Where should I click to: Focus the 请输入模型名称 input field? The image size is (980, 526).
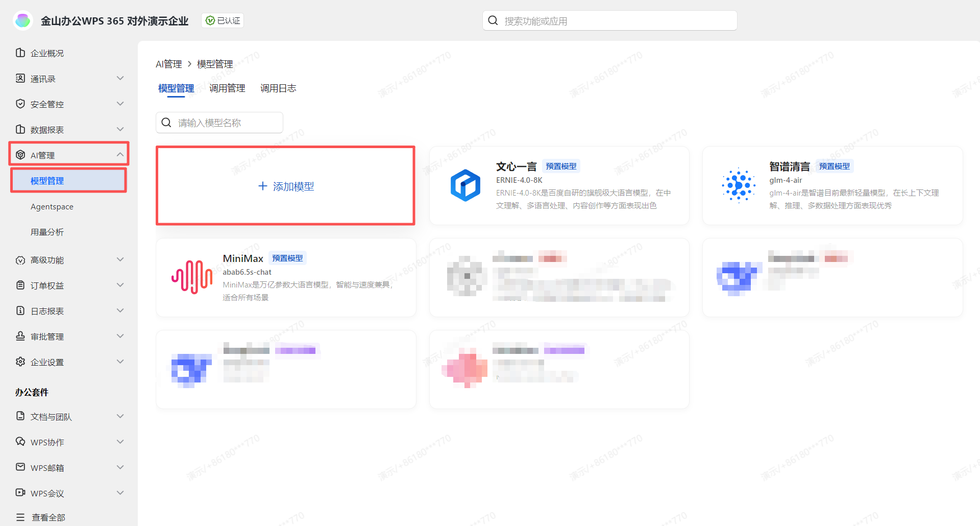pyautogui.click(x=219, y=123)
